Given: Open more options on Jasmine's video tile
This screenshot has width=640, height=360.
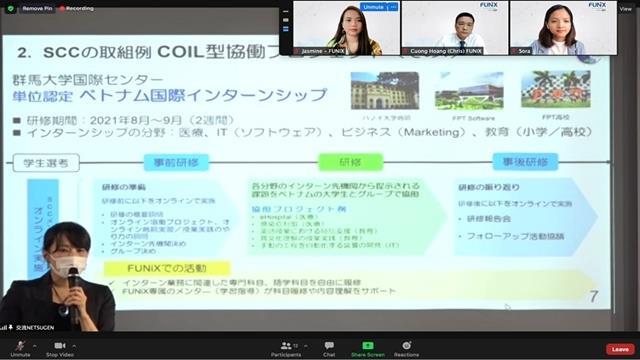Looking at the screenshot, I should click(x=393, y=7).
